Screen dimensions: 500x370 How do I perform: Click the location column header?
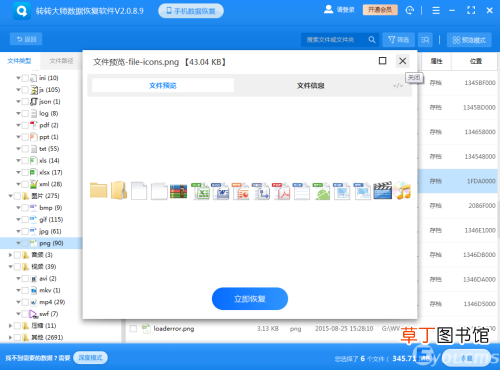click(x=476, y=61)
